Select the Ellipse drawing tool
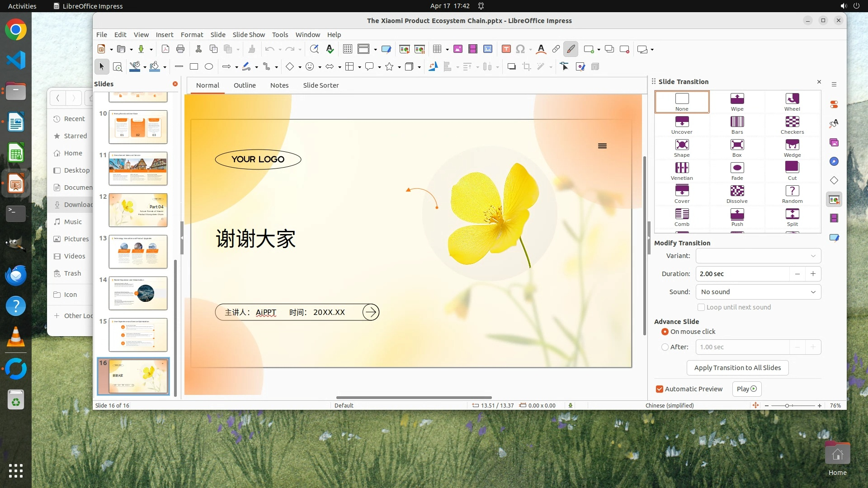868x488 pixels. (x=209, y=67)
